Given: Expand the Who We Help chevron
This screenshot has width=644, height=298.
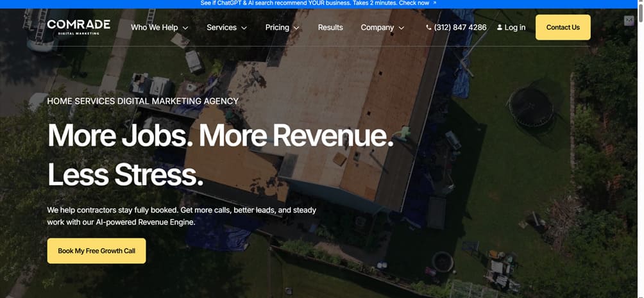Looking at the screenshot, I should coord(185,28).
